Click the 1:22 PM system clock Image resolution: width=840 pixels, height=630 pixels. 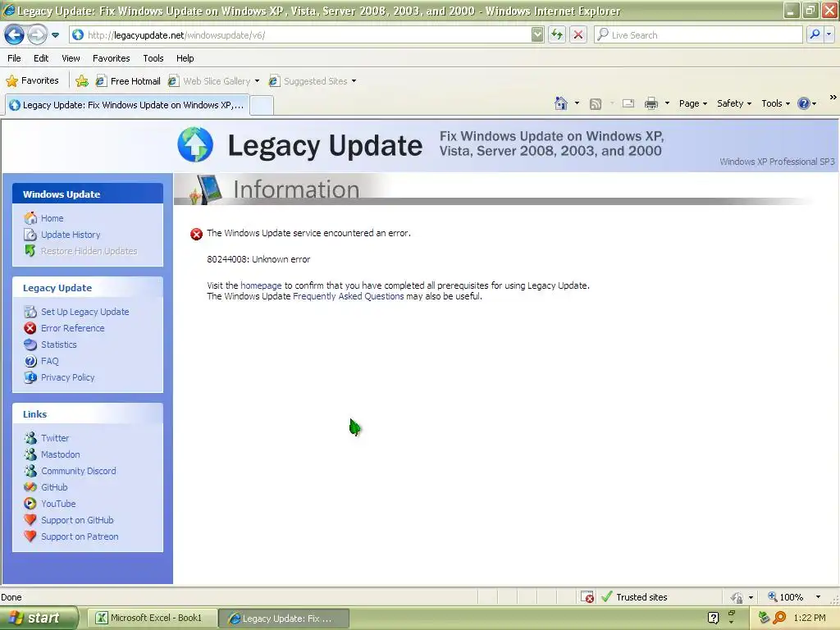coord(810,618)
